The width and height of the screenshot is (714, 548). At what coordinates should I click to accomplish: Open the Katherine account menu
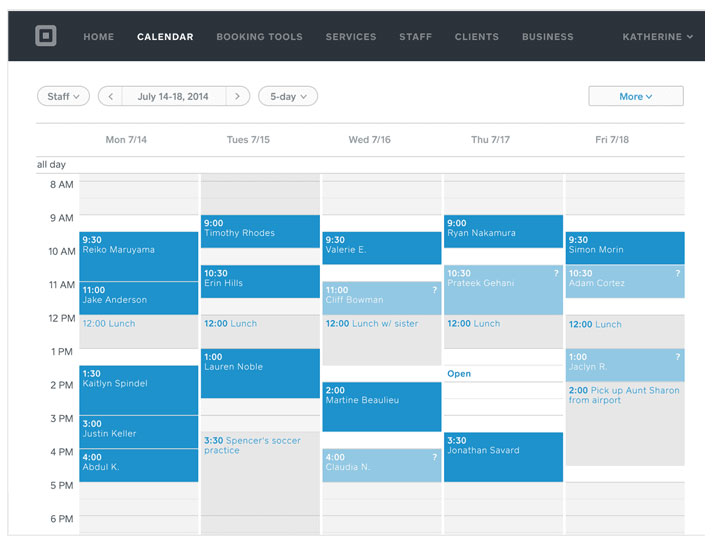click(x=657, y=37)
